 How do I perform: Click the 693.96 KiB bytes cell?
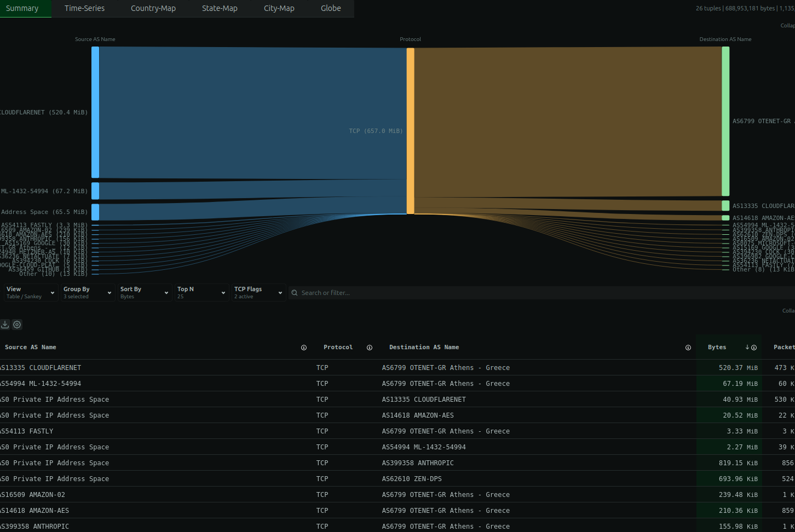729,479
